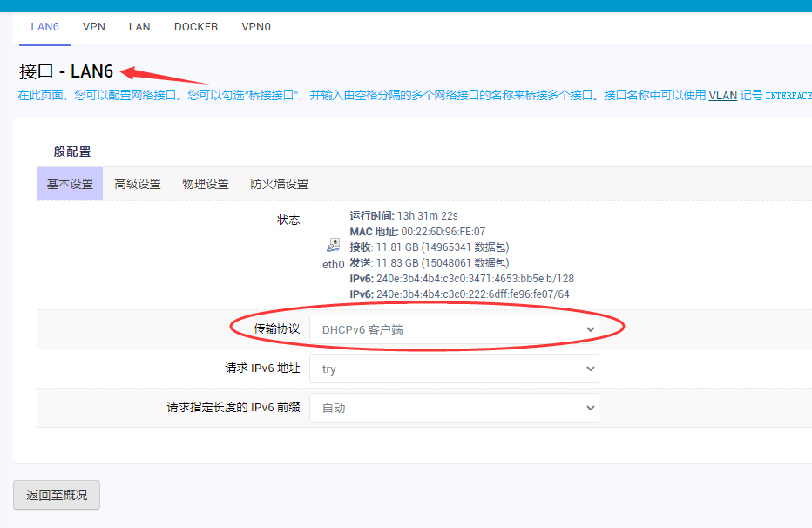The image size is (812, 528).
Task: Click the 接口 - LAN6 heading
Action: pos(65,71)
